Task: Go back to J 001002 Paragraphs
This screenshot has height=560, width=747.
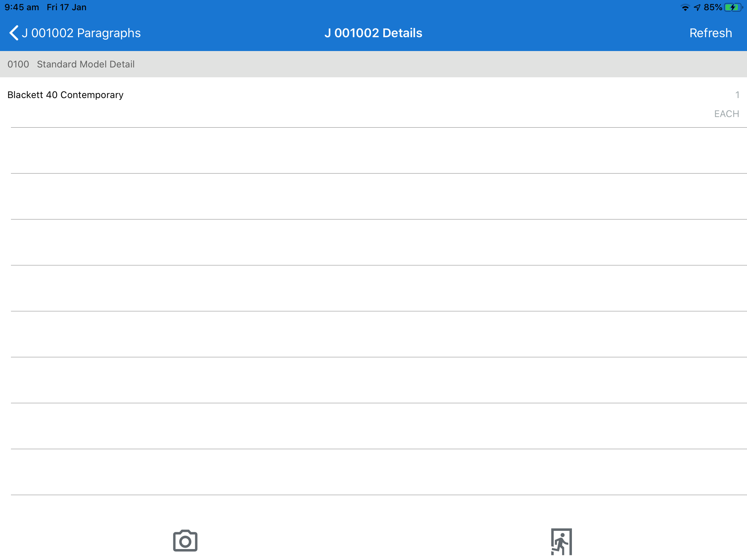Action: (75, 33)
